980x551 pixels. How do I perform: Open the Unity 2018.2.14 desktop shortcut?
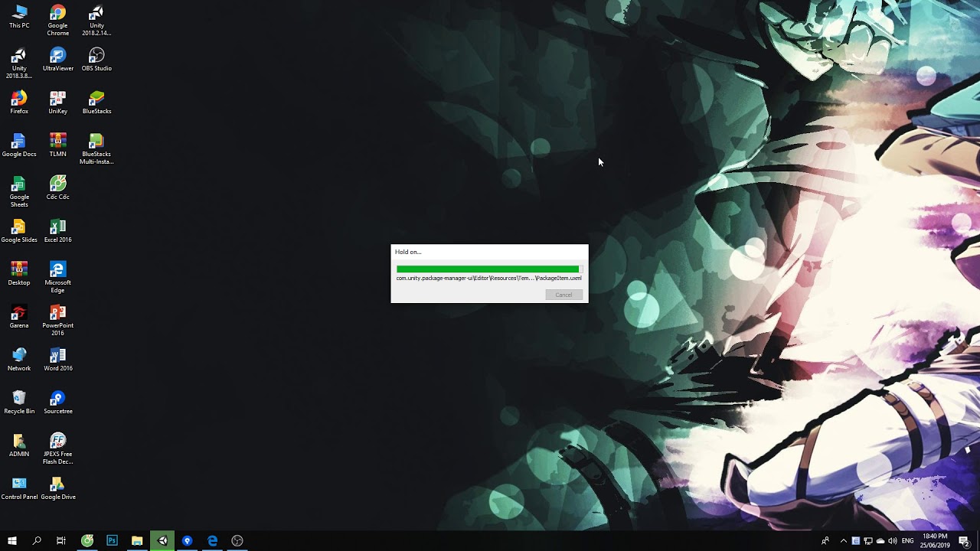(x=96, y=21)
